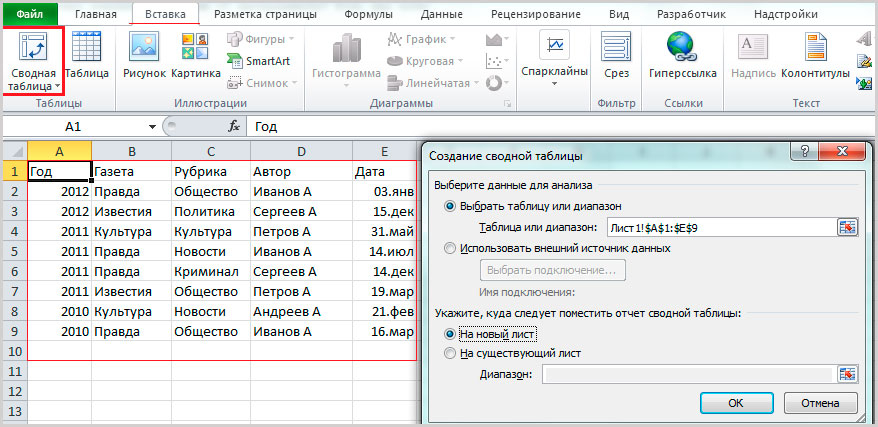The image size is (878, 427).
Task: Click cell containing Газета
Action: pyautogui.click(x=132, y=171)
